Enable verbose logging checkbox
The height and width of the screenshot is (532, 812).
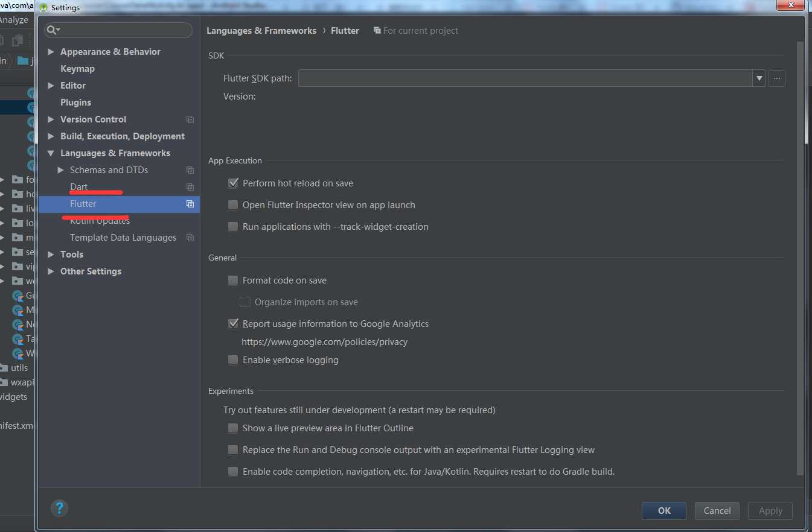(233, 360)
